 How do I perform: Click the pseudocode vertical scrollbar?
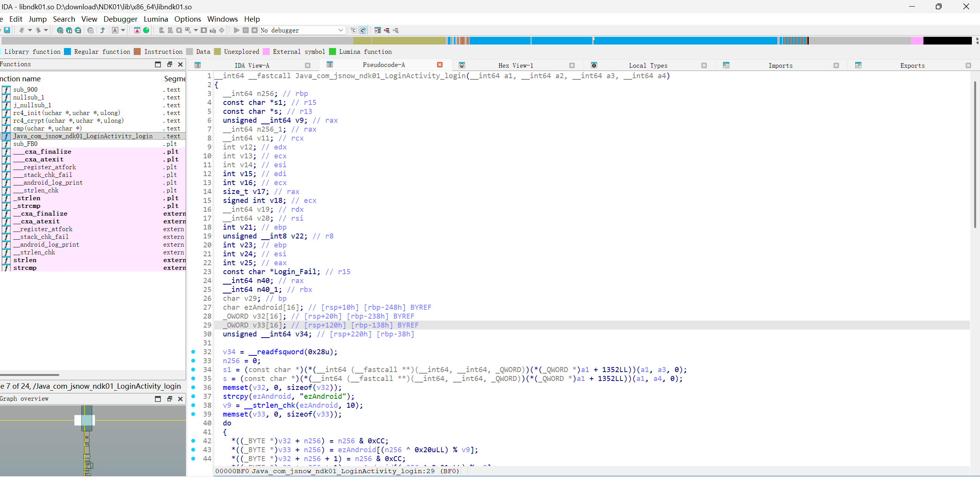[x=975, y=155]
